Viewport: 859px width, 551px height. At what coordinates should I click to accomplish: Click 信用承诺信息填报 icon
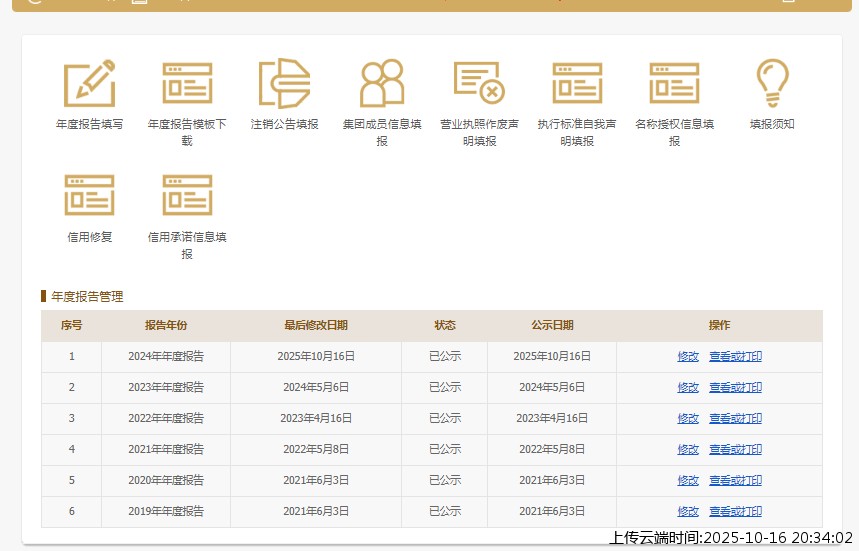(x=187, y=196)
